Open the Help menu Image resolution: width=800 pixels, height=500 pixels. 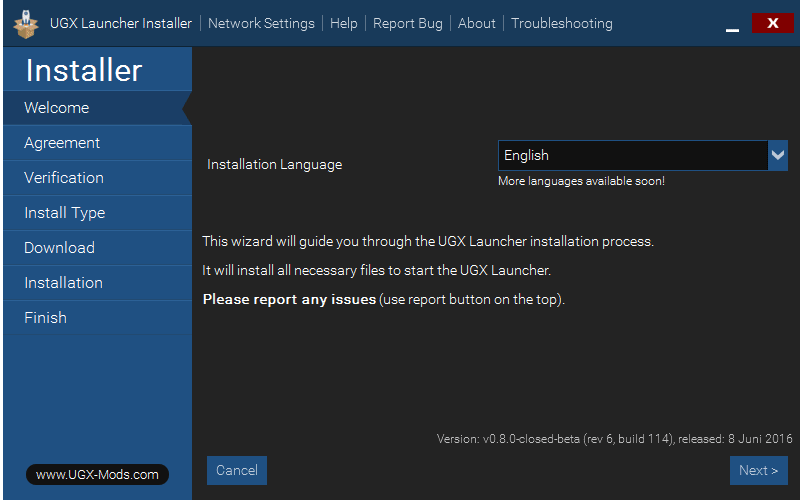343,23
